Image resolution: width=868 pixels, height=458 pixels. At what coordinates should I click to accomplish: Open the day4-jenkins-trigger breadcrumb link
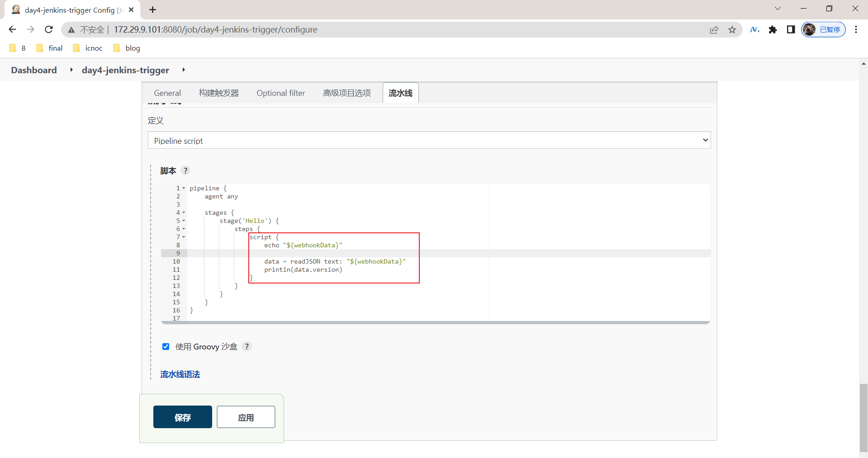pyautogui.click(x=125, y=70)
